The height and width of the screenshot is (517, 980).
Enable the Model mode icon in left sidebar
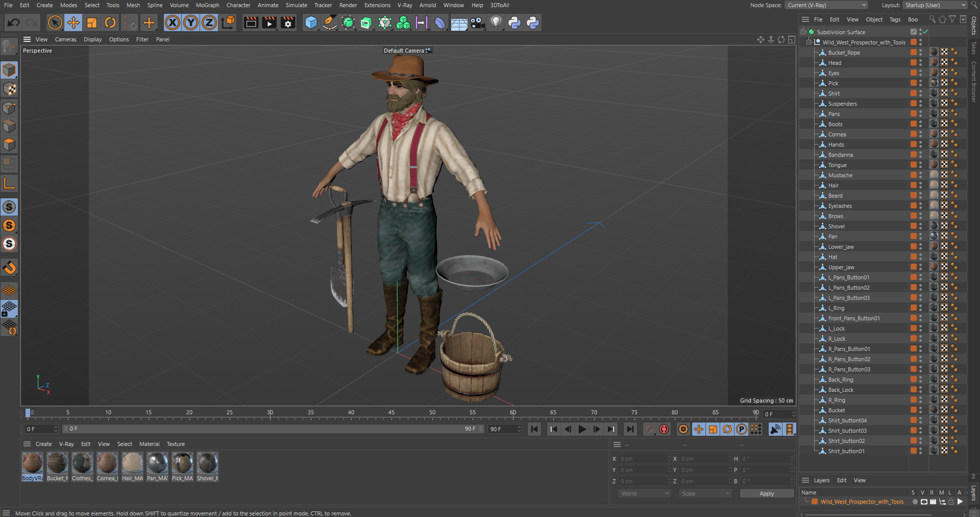9,70
